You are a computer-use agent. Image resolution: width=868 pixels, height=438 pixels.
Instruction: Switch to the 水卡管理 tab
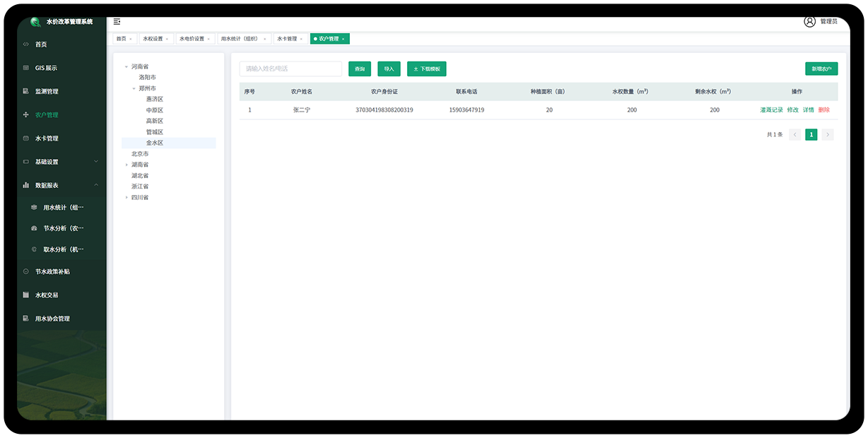(x=286, y=39)
